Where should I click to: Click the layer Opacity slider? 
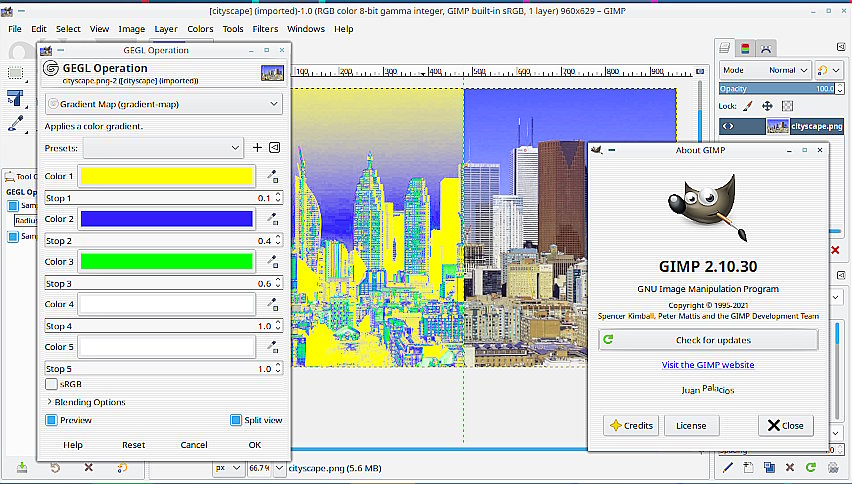point(778,88)
